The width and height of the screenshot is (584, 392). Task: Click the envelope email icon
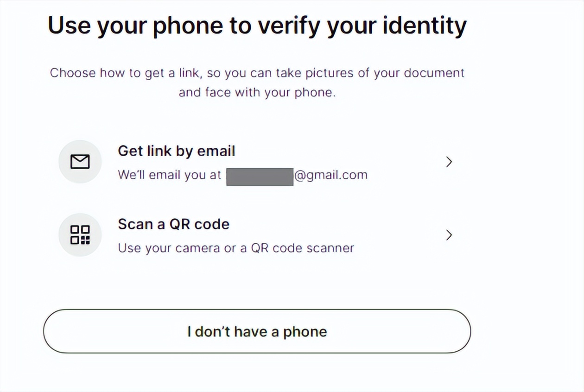(80, 162)
